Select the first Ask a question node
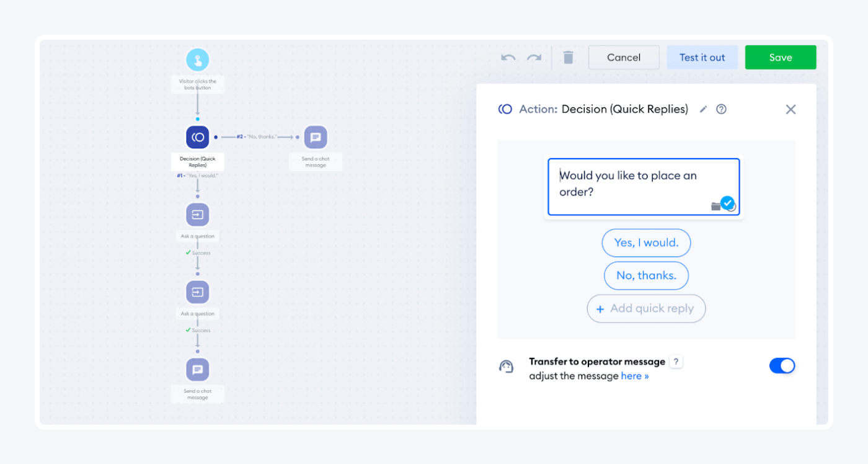 pos(198,215)
